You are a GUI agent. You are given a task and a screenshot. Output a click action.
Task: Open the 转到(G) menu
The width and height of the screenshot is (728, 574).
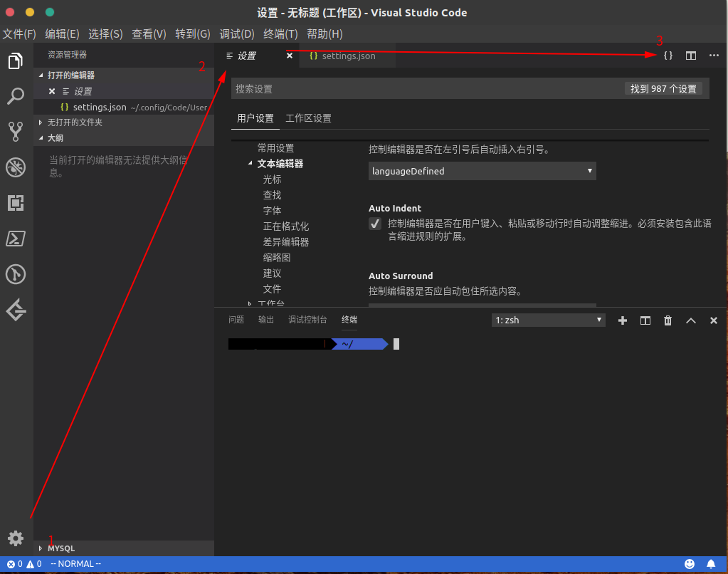coord(193,34)
